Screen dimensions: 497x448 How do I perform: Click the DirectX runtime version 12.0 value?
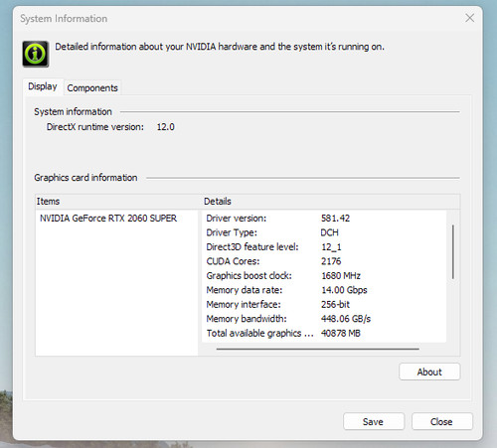pyautogui.click(x=165, y=127)
